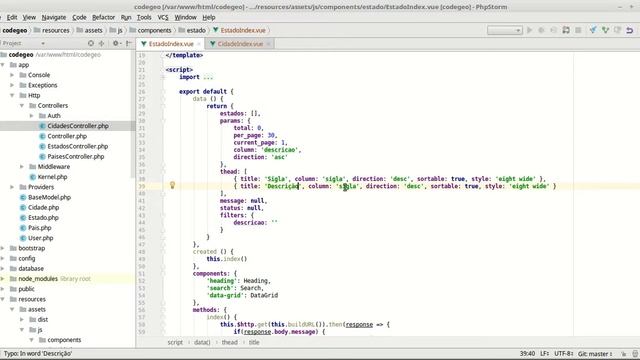Click the PHP debug listener icon
640x360 pixels.
click(566, 30)
